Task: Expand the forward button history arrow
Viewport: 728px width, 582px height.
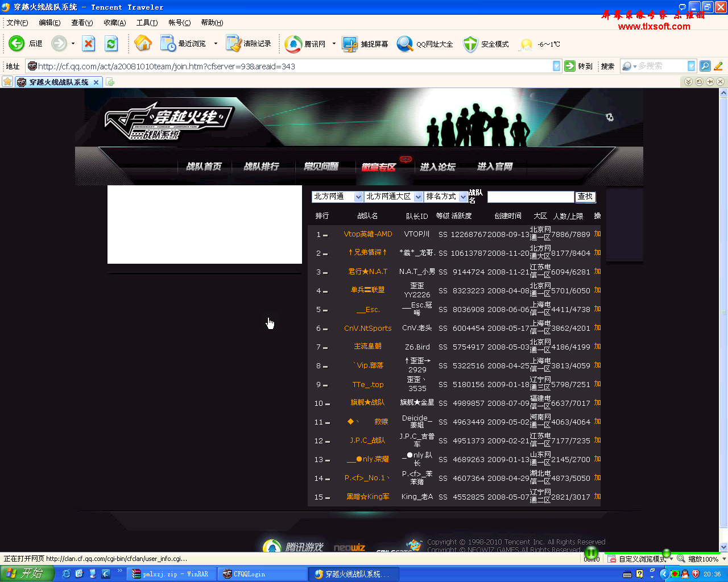Action: click(x=73, y=44)
